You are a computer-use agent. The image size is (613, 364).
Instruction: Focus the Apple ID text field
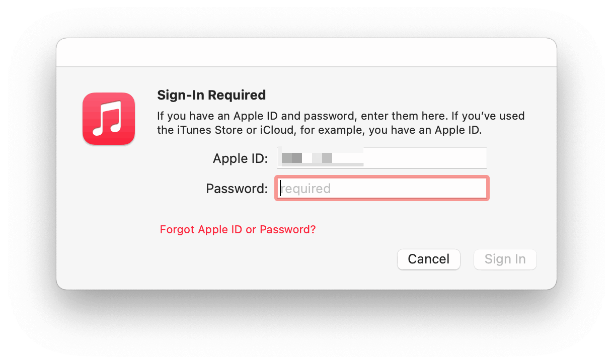tap(381, 158)
